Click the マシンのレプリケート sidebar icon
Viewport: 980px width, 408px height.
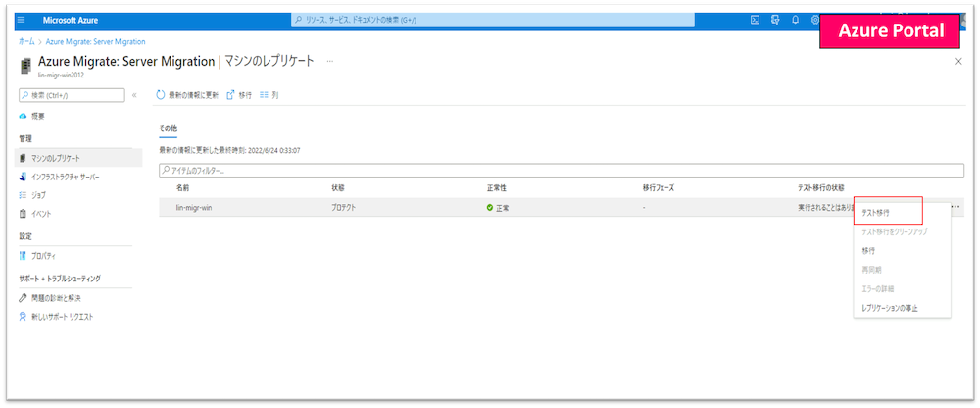click(x=24, y=158)
